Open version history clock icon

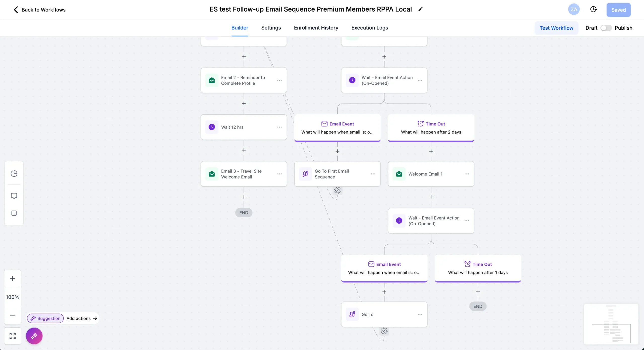[593, 10]
